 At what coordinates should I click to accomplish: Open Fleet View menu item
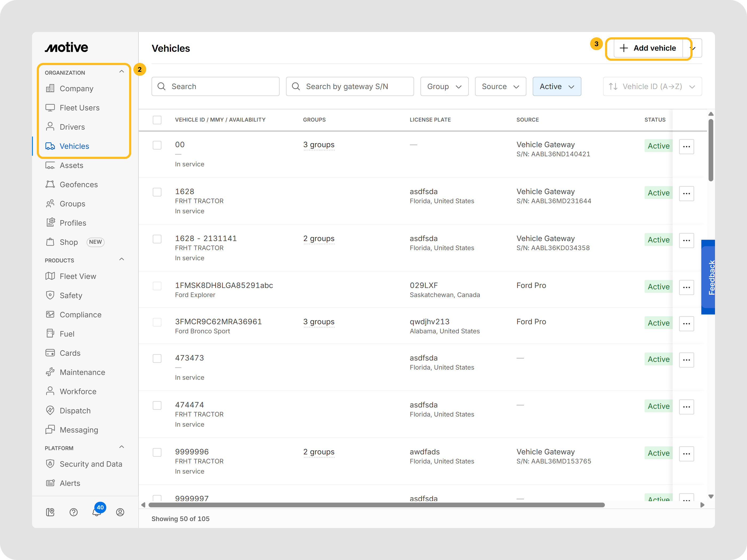click(x=78, y=276)
